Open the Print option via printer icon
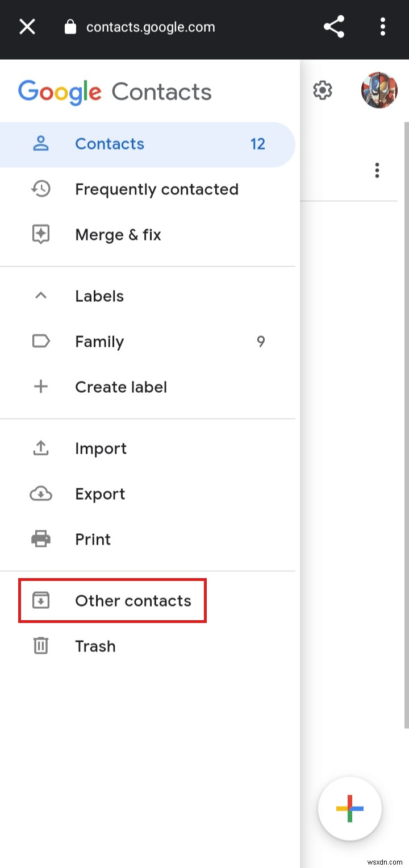Screen dimensions: 409x868 [40, 539]
